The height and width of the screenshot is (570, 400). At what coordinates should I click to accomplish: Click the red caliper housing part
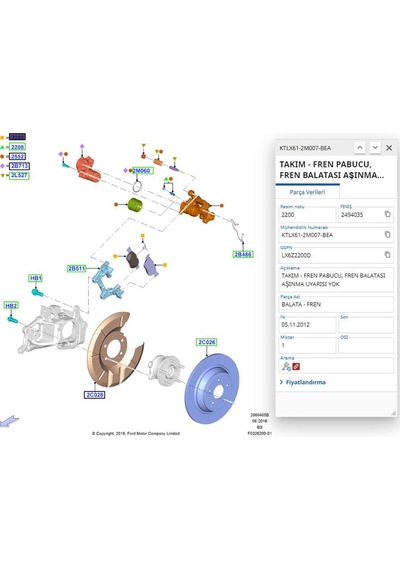pos(88,169)
